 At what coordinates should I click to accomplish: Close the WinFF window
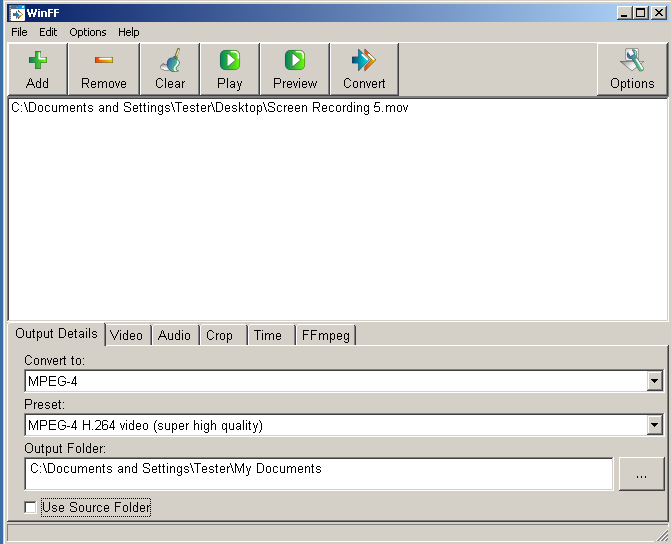(x=659, y=13)
